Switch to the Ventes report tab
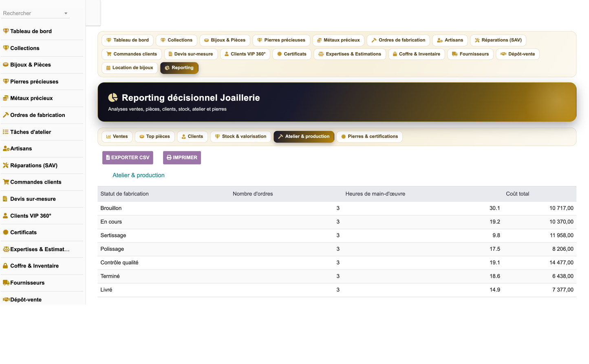589x364 pixels. click(x=117, y=136)
